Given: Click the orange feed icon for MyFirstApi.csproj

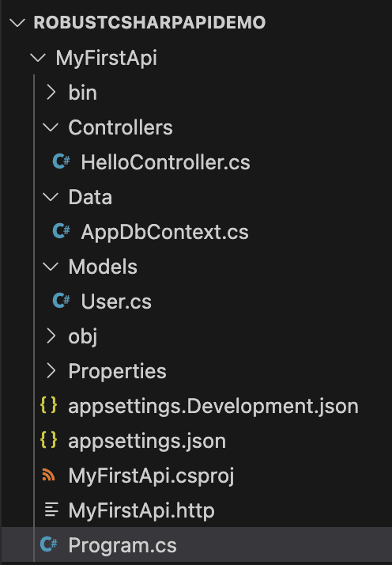Looking at the screenshot, I should (x=48, y=475).
